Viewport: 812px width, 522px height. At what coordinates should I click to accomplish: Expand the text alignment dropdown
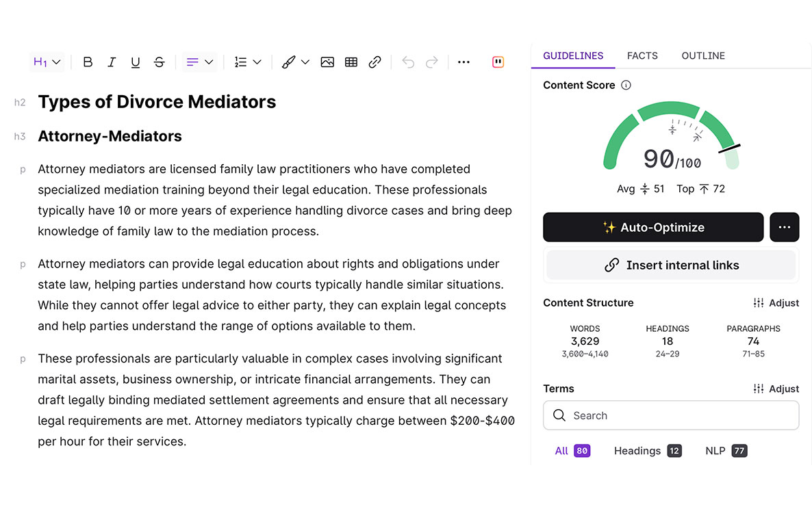[x=200, y=62]
